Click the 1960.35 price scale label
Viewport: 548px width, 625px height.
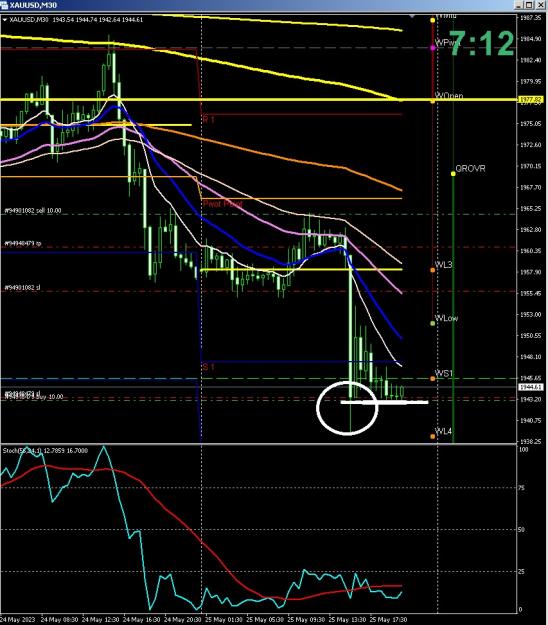click(530, 251)
